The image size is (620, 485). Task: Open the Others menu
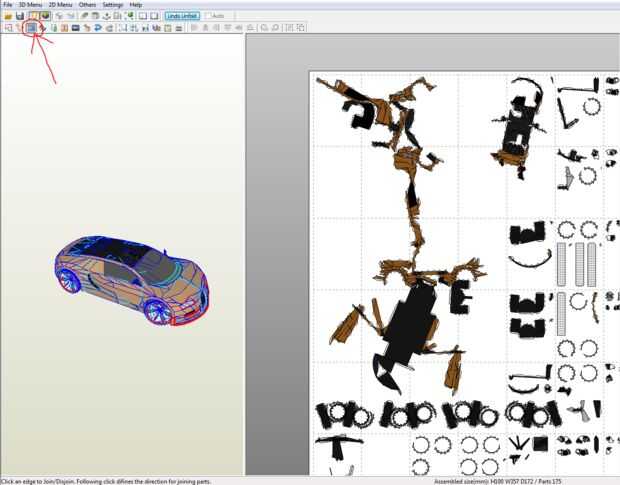pyautogui.click(x=87, y=5)
